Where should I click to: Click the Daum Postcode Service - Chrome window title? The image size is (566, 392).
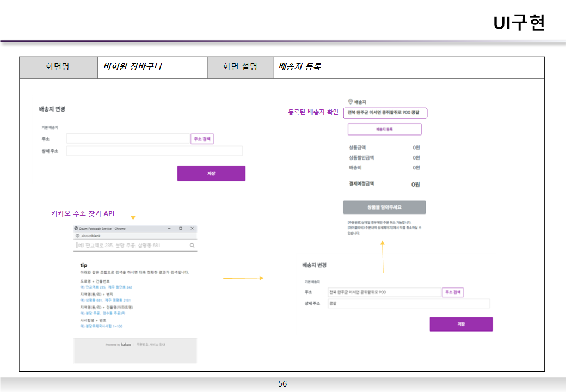tap(102, 229)
